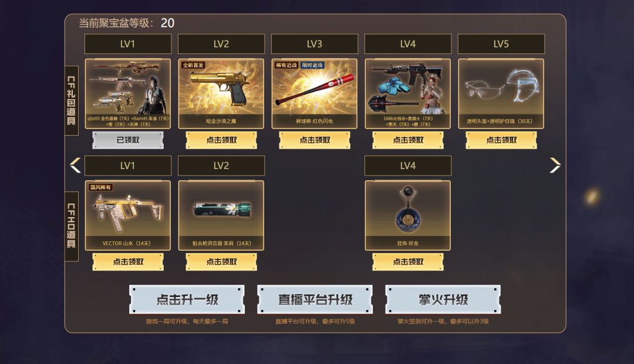Image resolution: width=634 pixels, height=364 pixels.
Task: Click the 掌火升级 button
Action: 443,299
